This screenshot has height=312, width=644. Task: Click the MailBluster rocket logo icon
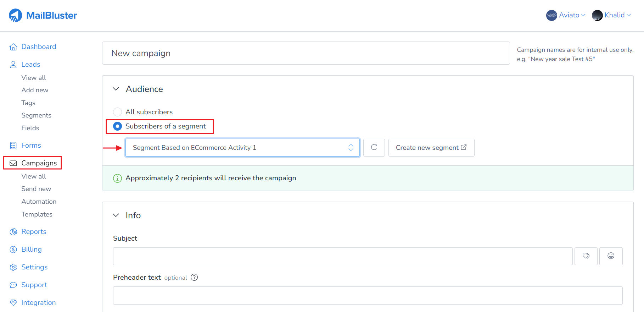(x=15, y=15)
